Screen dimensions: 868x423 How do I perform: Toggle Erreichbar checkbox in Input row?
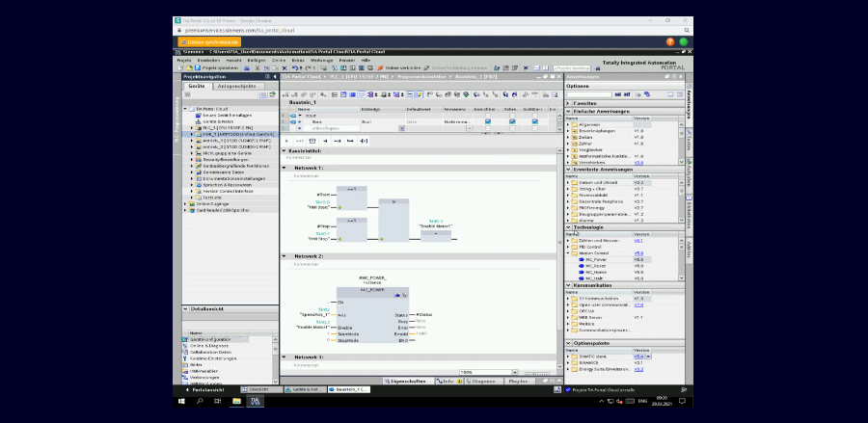click(488, 116)
